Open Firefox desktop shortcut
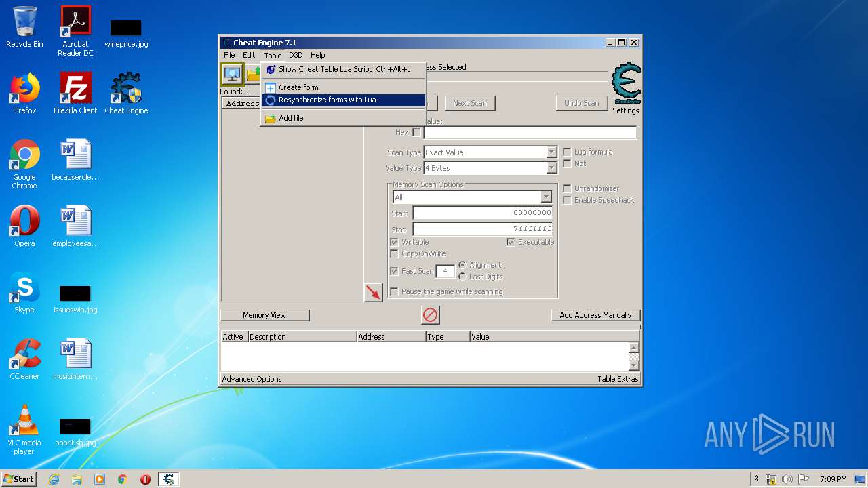 tap(24, 94)
